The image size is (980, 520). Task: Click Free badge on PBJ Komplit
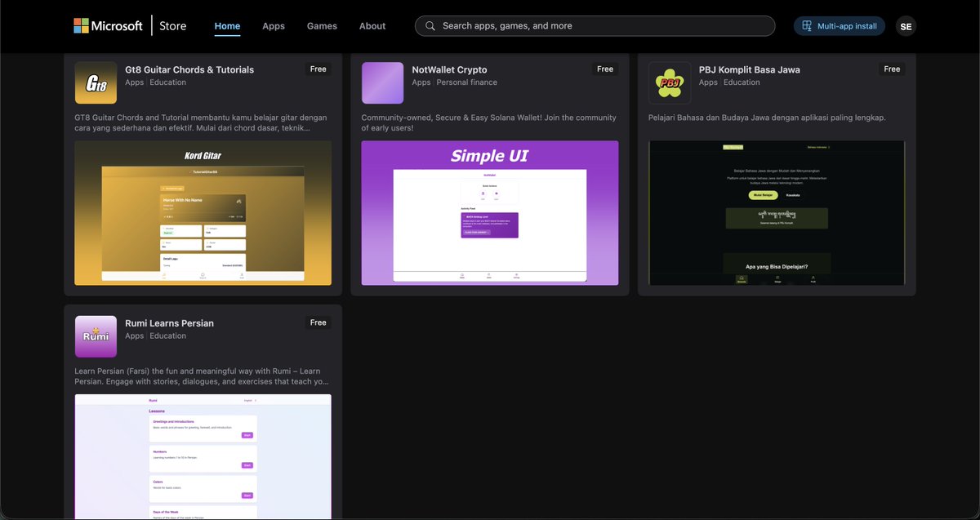pyautogui.click(x=892, y=69)
